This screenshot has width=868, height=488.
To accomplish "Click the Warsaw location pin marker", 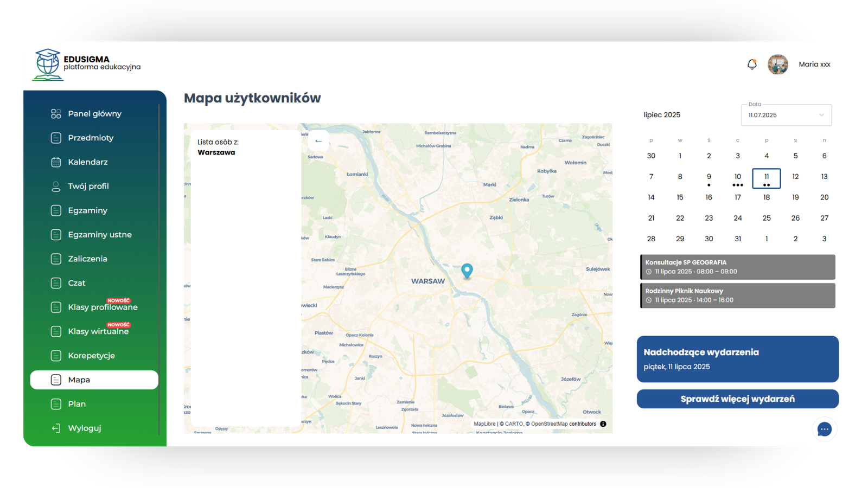I will (467, 271).
